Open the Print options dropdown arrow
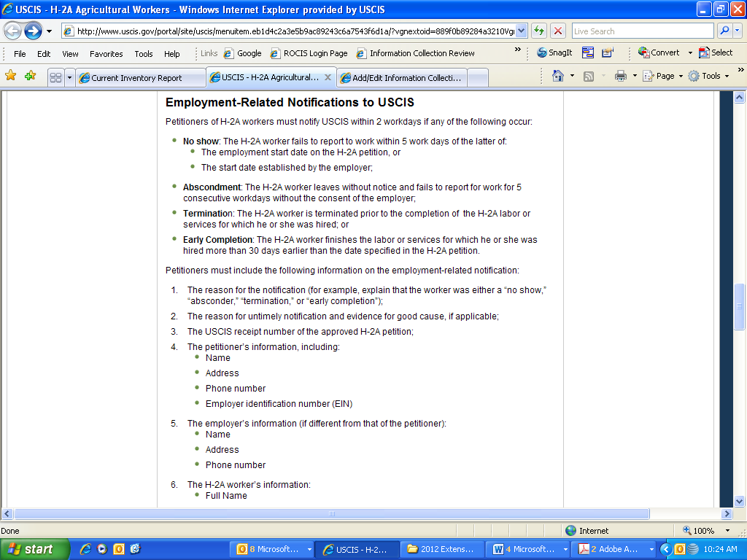 point(635,76)
